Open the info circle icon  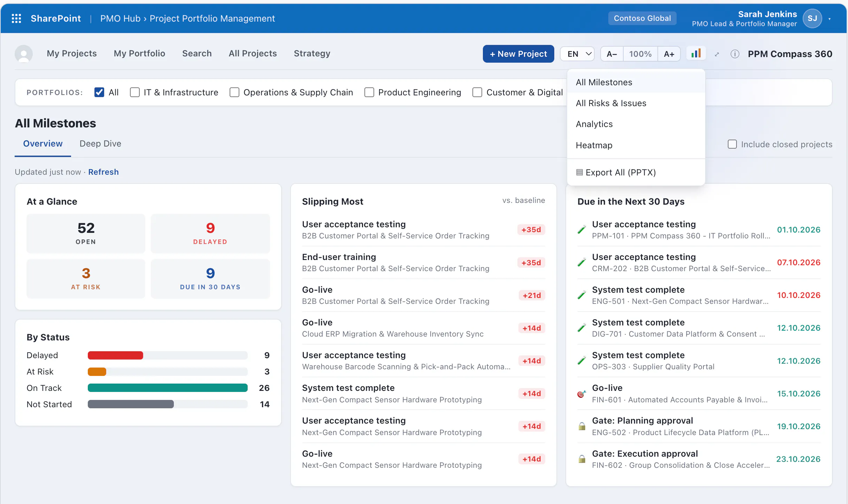(x=735, y=54)
